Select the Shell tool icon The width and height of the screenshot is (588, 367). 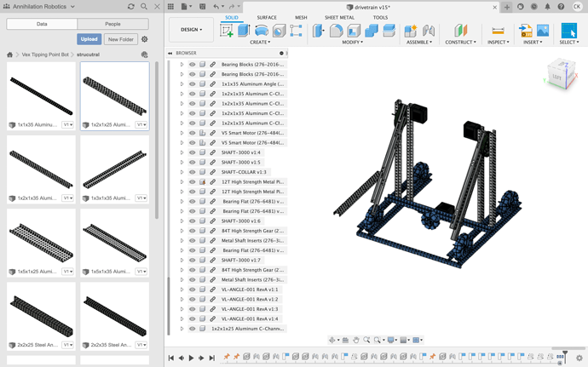[354, 31]
